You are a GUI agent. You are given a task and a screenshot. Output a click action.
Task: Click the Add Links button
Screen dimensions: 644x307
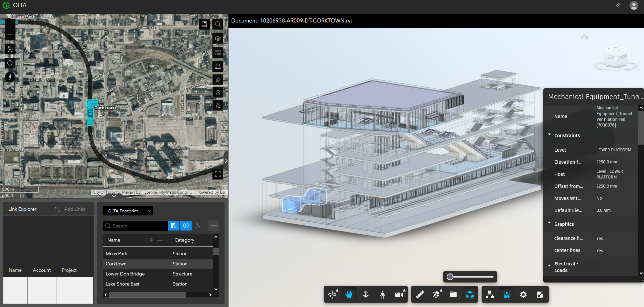(70, 209)
